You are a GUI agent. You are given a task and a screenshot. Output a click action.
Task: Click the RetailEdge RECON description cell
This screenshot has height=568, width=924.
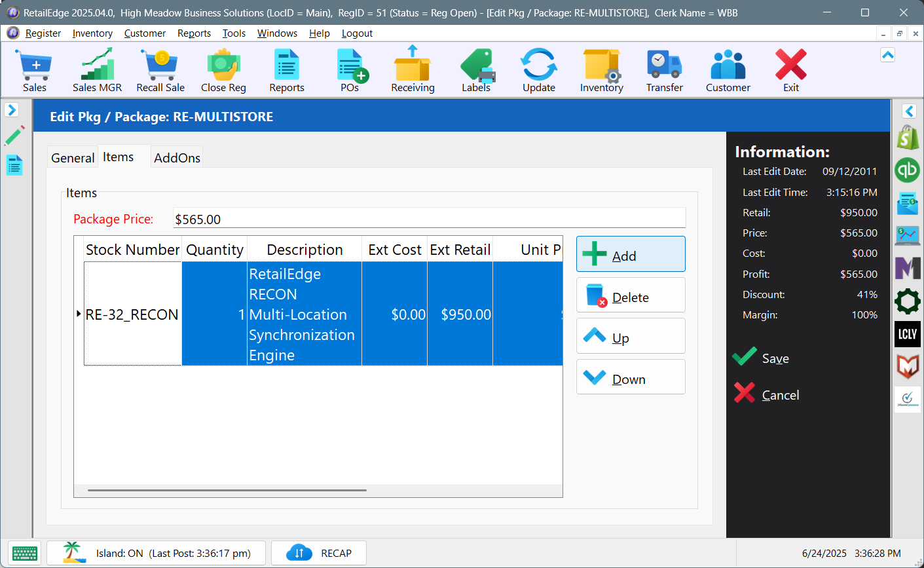point(305,314)
